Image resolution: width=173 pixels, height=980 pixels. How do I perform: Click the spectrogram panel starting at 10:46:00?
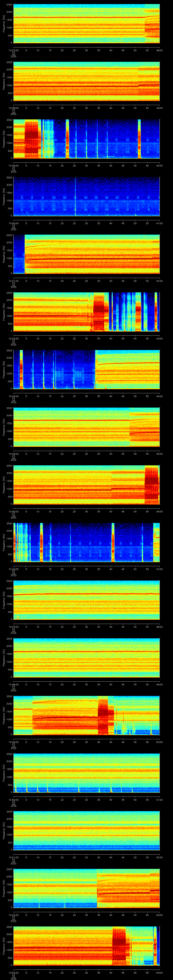tap(86, 543)
